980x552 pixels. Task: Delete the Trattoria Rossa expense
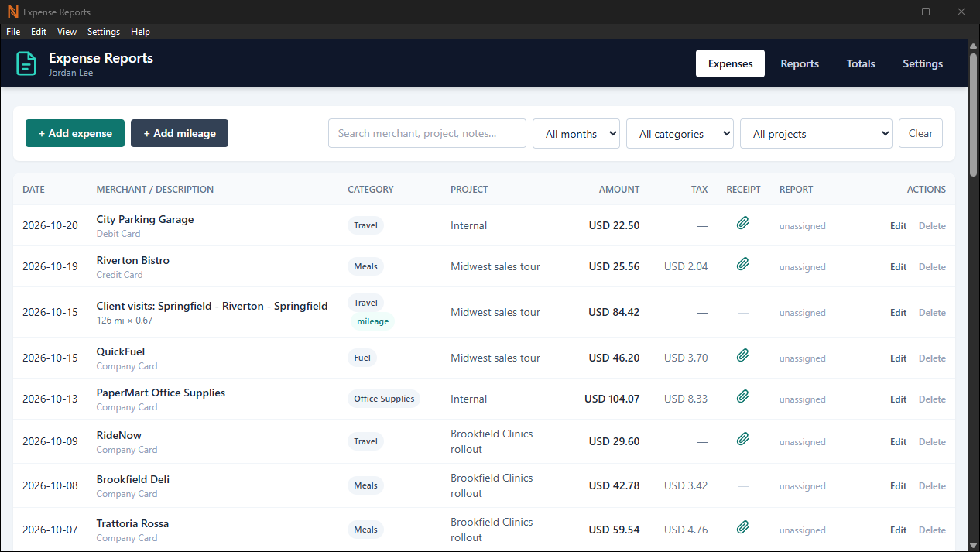[x=932, y=530]
